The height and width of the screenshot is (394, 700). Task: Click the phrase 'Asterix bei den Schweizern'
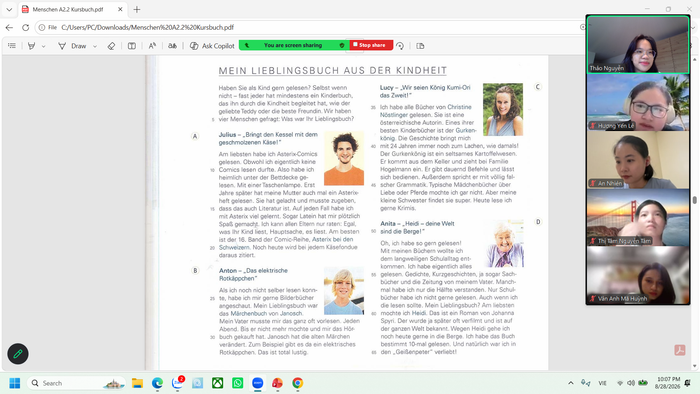click(x=286, y=243)
